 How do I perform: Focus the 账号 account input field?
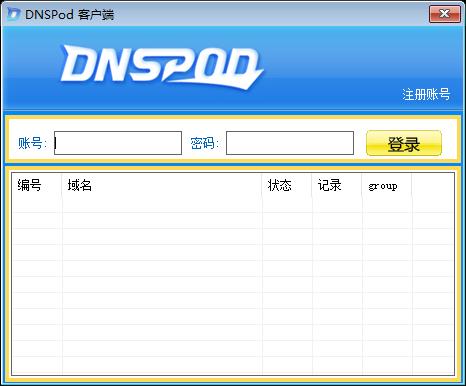pyautogui.click(x=118, y=143)
